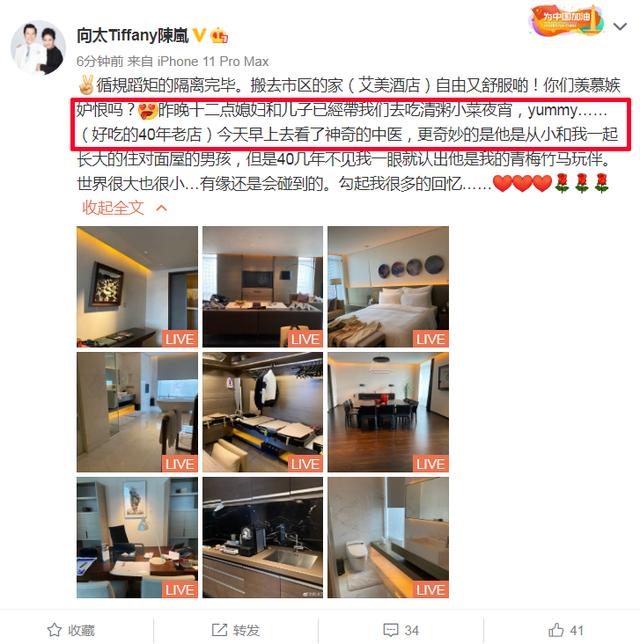Like the post with thumbs-up 41
Screen dimensions: 640x644
point(566,630)
